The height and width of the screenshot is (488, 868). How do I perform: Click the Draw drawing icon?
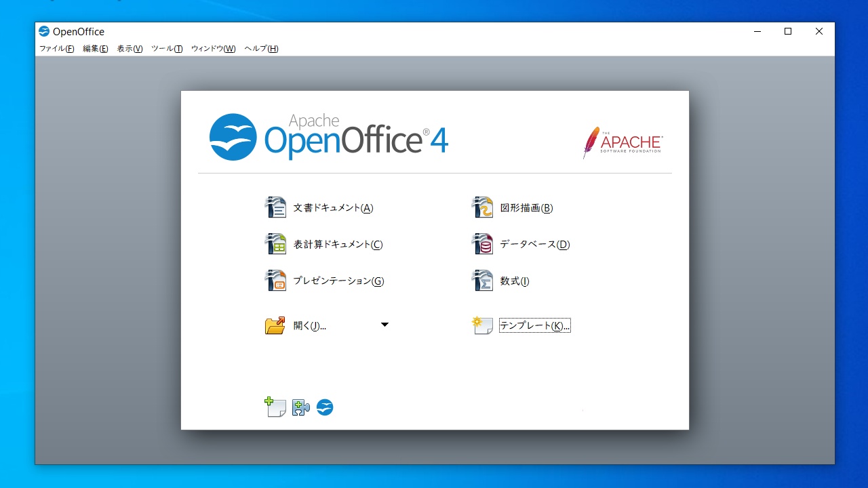click(482, 207)
